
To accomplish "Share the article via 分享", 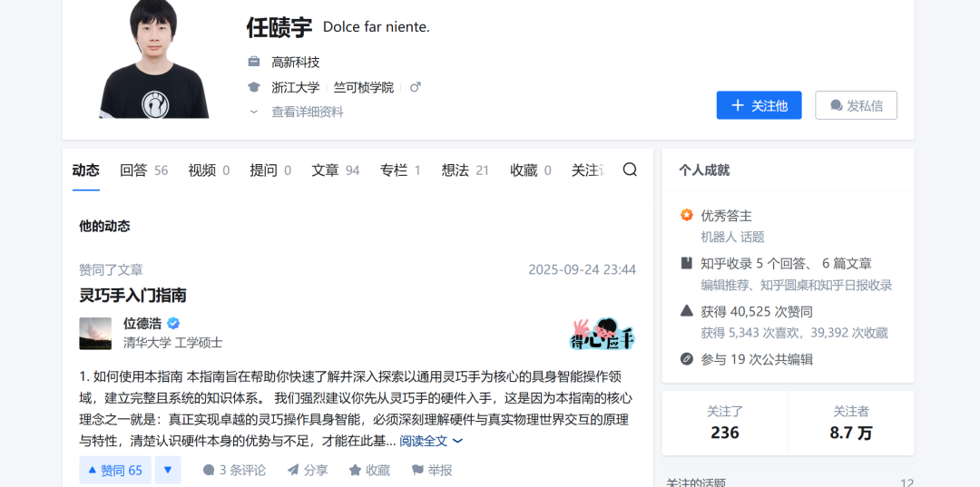I will pyautogui.click(x=308, y=470).
